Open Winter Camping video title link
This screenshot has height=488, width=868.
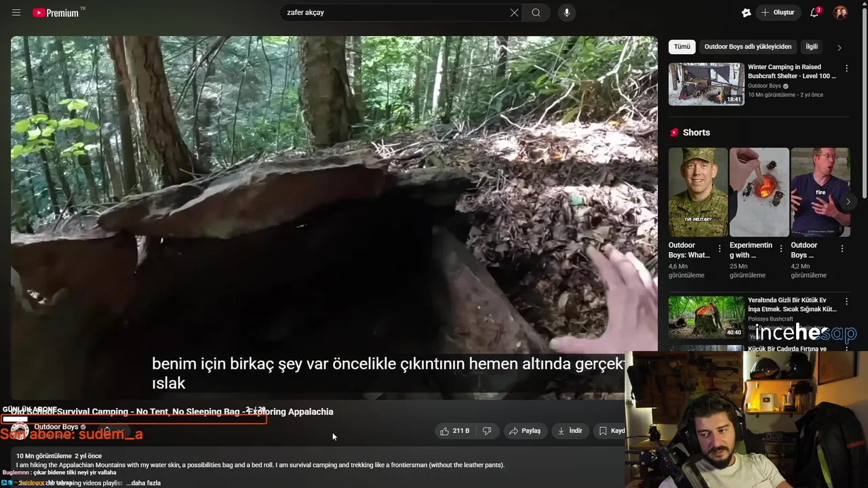point(792,71)
